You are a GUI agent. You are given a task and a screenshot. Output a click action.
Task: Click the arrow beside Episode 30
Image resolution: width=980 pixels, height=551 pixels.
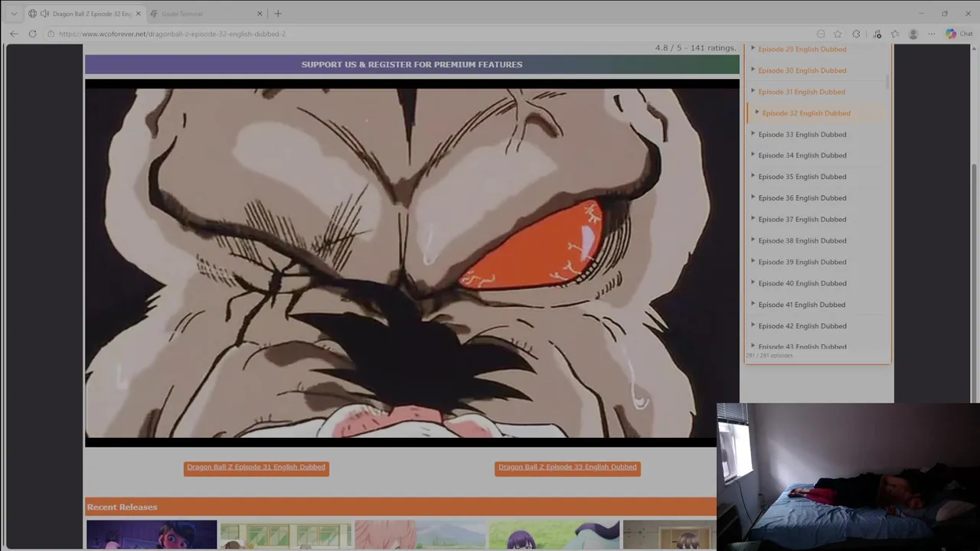click(x=753, y=70)
